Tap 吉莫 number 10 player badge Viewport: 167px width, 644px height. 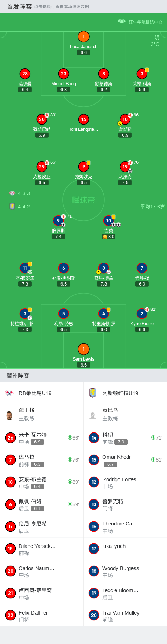click(109, 221)
